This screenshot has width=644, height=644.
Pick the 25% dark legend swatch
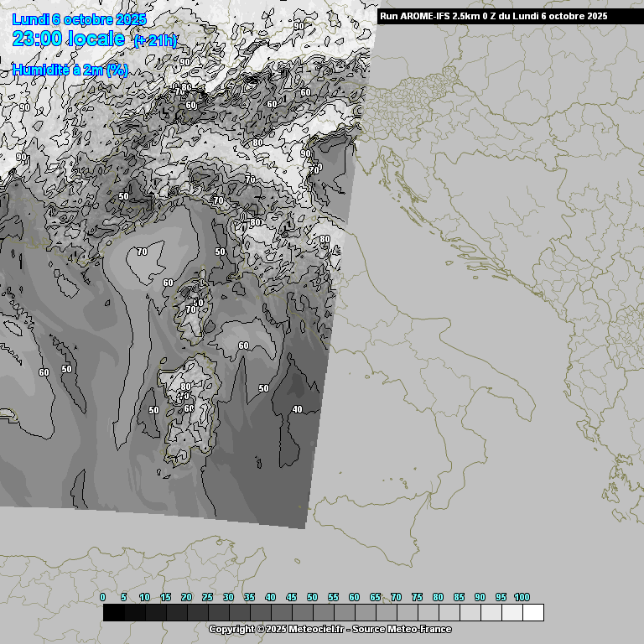coord(218,613)
